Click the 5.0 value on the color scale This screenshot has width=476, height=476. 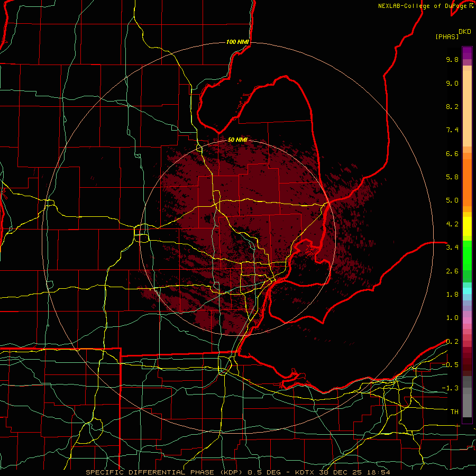(x=452, y=200)
